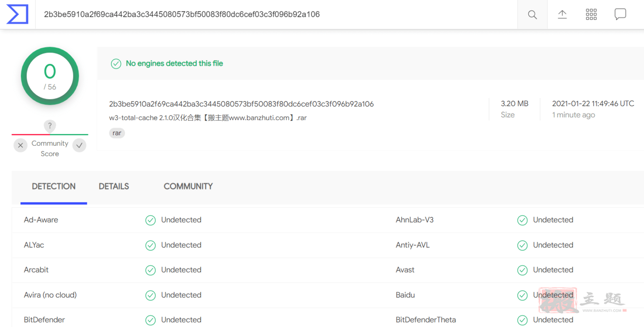This screenshot has height=327, width=644.
Task: Select the DETECTION tab
Action: pos(54,186)
